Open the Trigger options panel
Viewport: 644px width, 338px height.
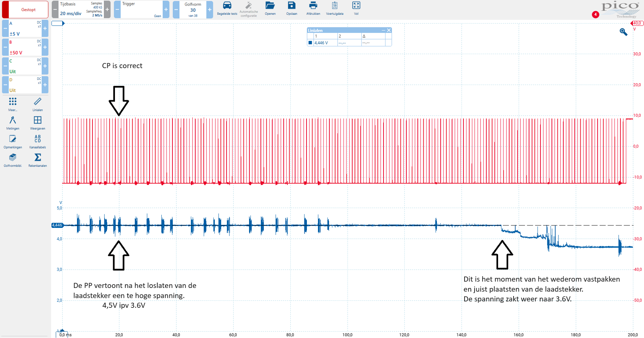pyautogui.click(x=141, y=10)
